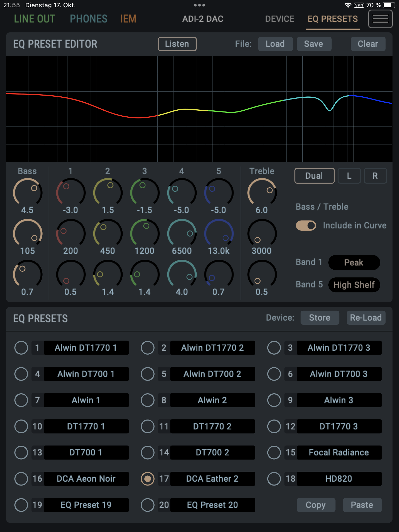Edit the Alwin DT1770 1 preset name
This screenshot has height=532, width=399.
86,348
